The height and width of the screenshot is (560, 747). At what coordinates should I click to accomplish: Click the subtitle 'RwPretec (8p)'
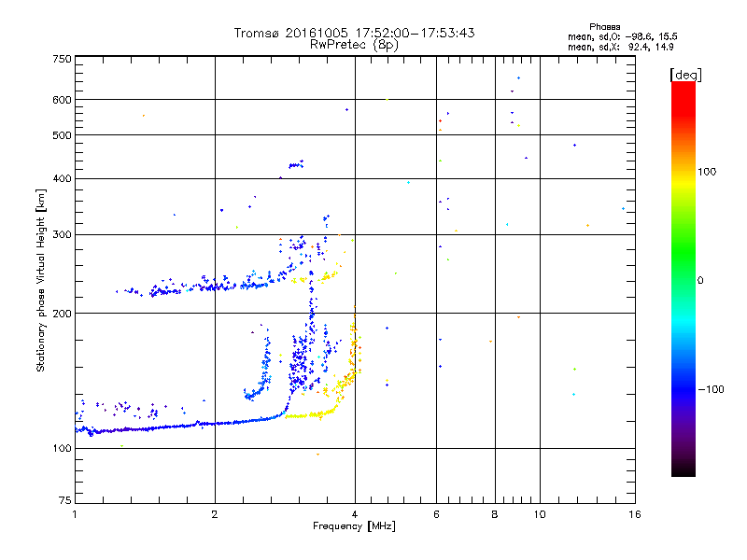[x=354, y=45]
